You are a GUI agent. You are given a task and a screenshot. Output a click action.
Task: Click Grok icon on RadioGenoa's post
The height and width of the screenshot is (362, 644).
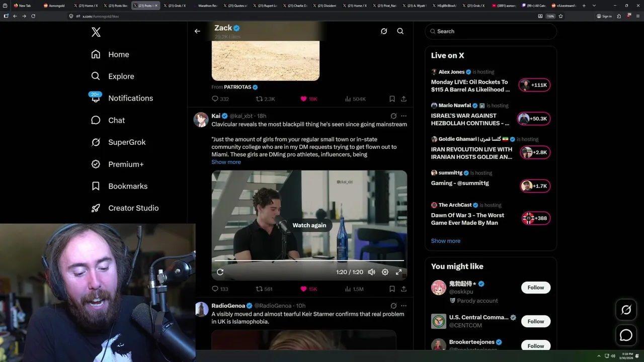(393, 306)
